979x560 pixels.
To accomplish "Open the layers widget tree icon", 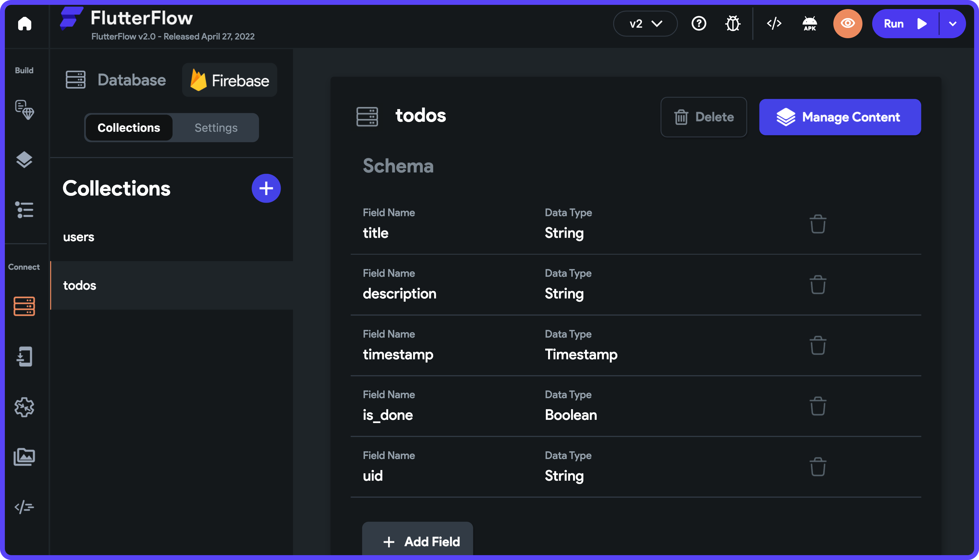I will point(24,160).
